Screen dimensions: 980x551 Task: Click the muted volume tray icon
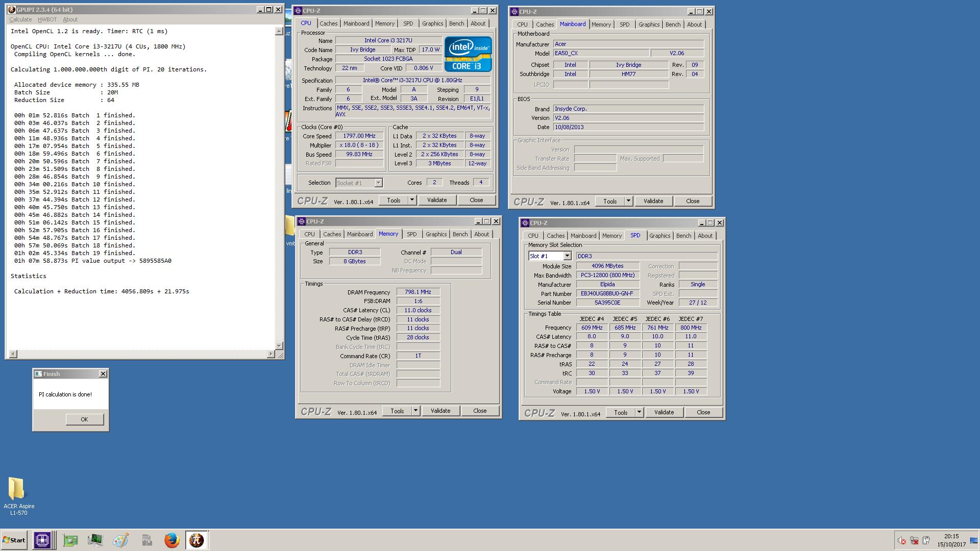coord(902,541)
